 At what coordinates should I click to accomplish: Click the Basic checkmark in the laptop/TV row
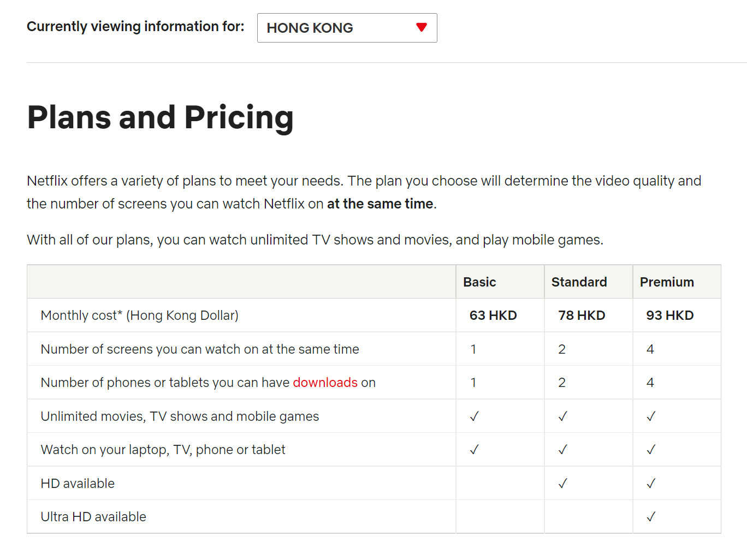coord(474,450)
